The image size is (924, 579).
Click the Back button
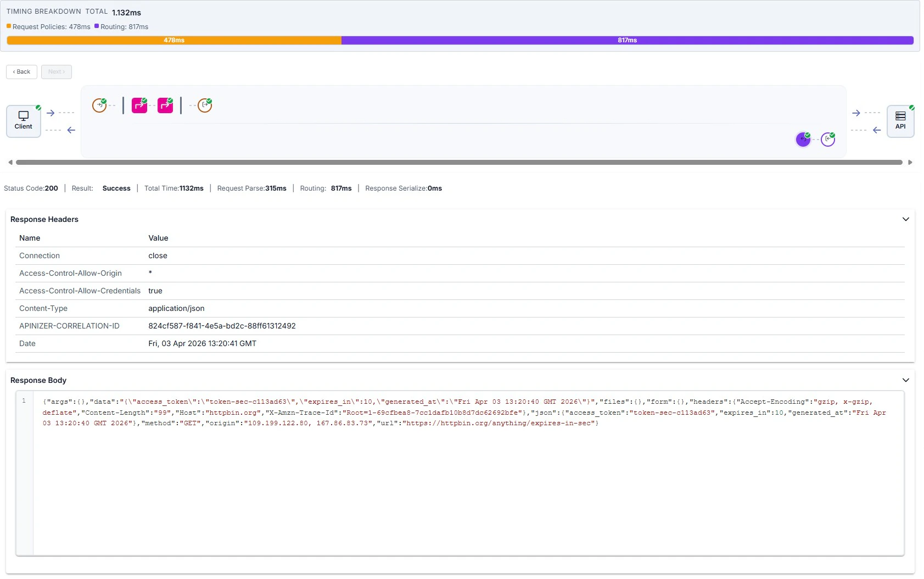[x=21, y=71]
